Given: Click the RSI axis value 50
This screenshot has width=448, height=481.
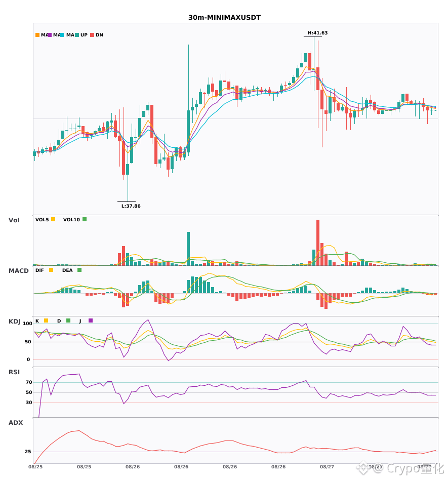Looking at the screenshot, I should click(x=29, y=392).
